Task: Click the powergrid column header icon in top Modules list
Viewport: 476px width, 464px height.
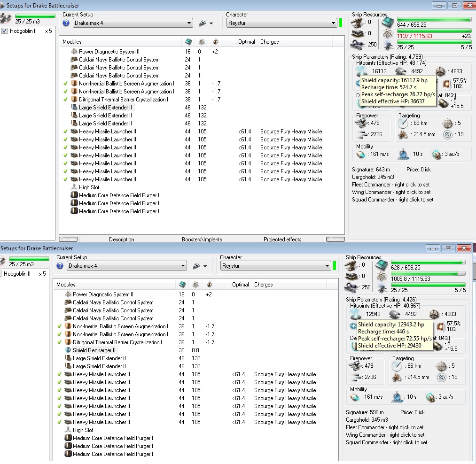Action: click(202, 42)
